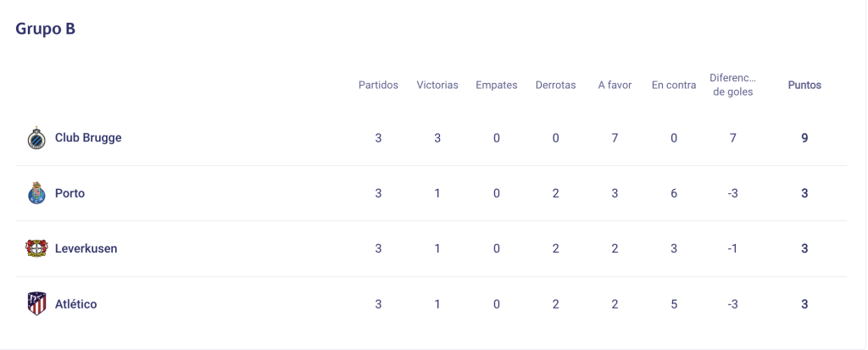
Task: Open the Club Brugge team link
Action: tap(88, 137)
